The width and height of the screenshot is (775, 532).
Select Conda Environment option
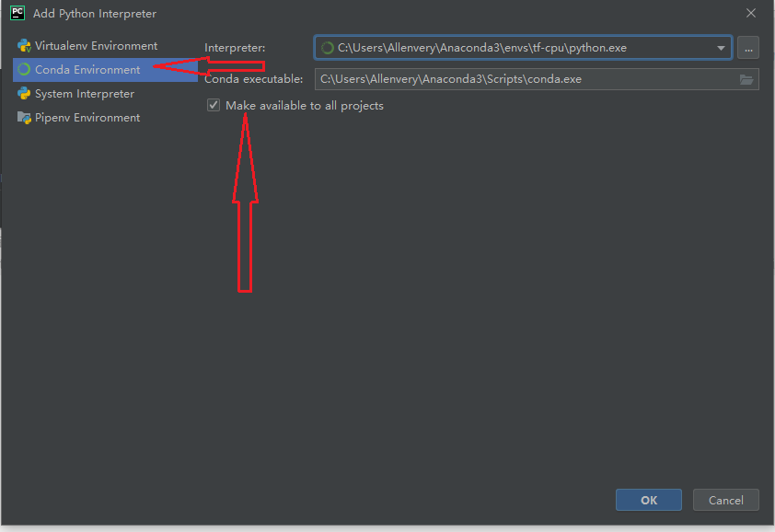click(105, 70)
